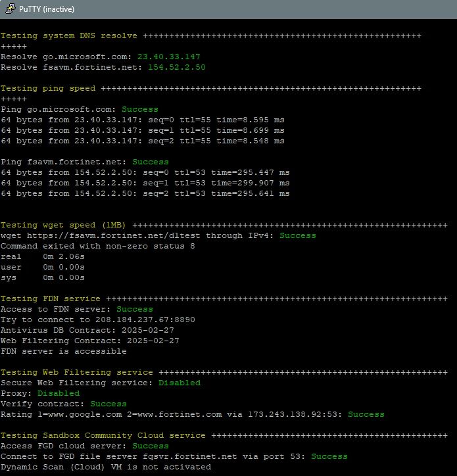Viewport: 457px width, 476px height.
Task: Click ping line with time=8.699 ms
Action: pos(143,130)
